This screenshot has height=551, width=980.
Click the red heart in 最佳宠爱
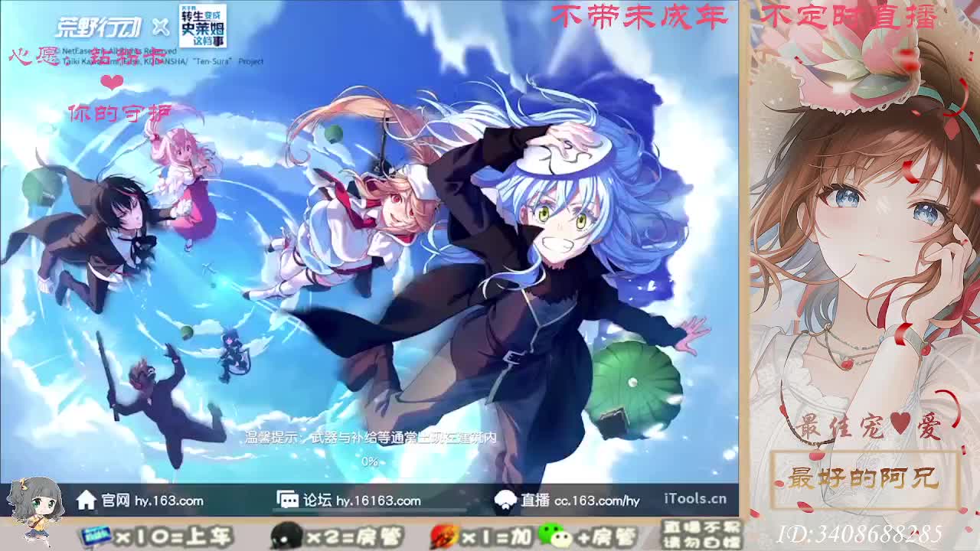(900, 422)
